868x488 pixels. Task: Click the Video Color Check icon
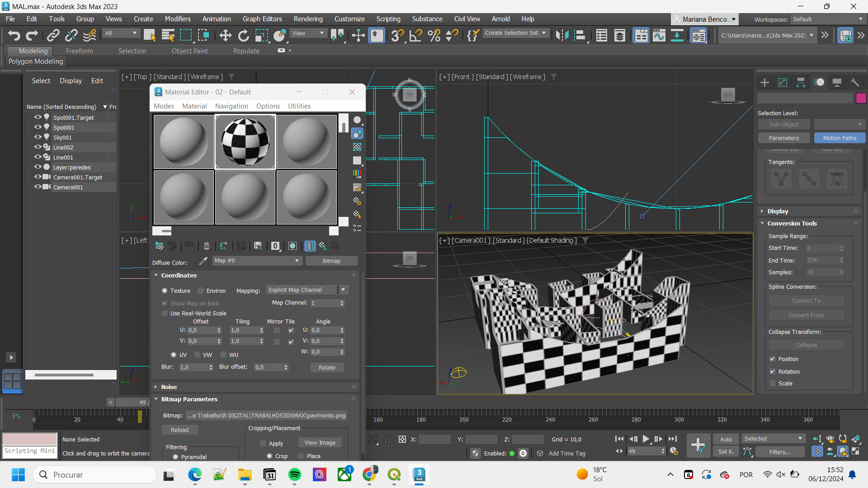coord(357,174)
